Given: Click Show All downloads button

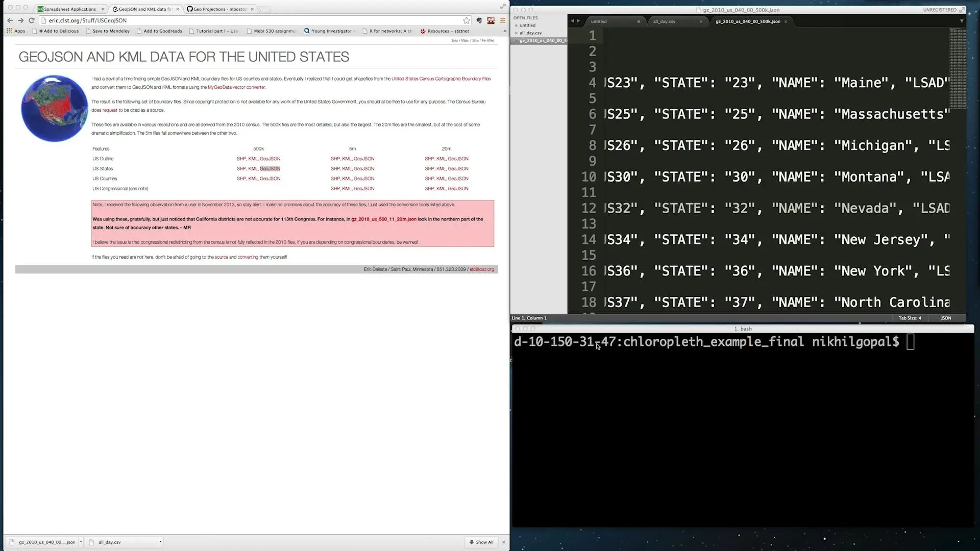Looking at the screenshot, I should [x=481, y=542].
